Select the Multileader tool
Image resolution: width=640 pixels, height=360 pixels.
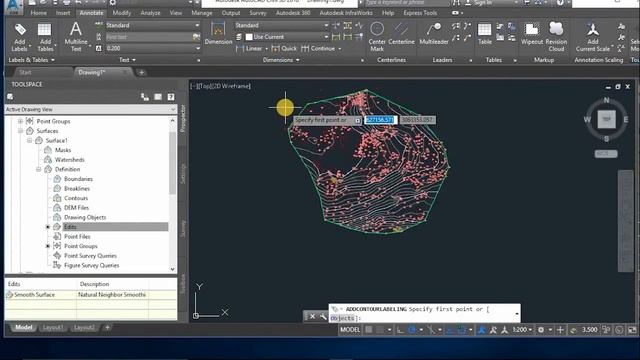434,33
